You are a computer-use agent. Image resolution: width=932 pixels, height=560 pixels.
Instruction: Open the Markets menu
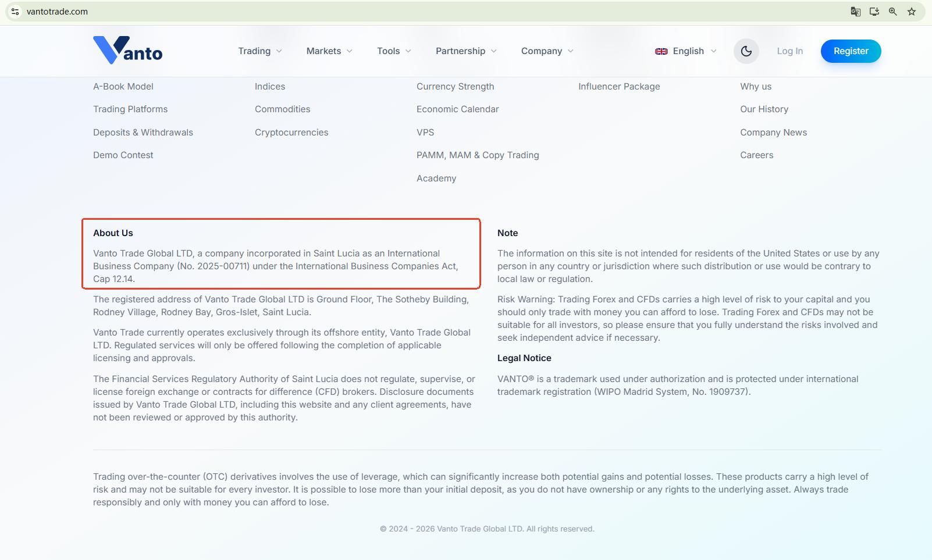[323, 51]
